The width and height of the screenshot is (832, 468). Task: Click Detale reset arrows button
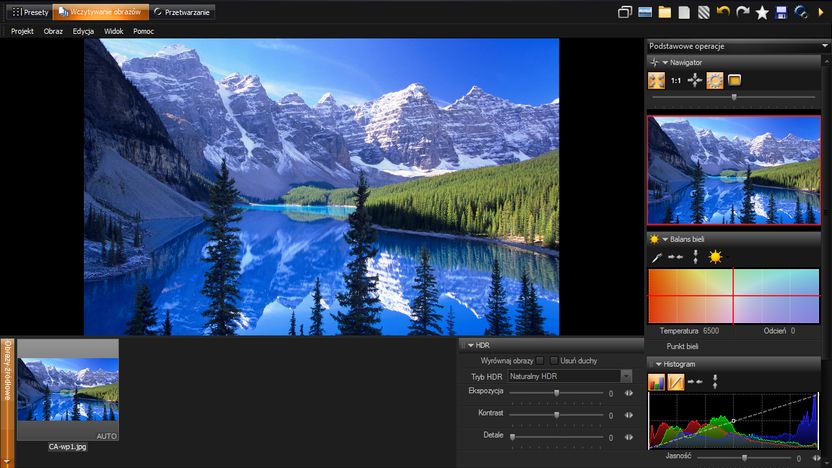[x=629, y=437]
